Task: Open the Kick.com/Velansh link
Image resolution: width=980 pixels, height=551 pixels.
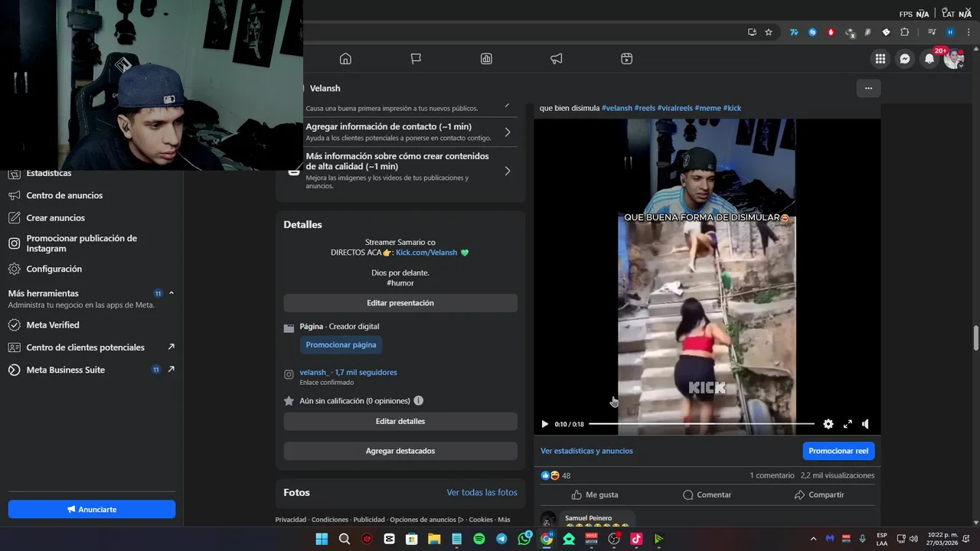Action: 426,253
